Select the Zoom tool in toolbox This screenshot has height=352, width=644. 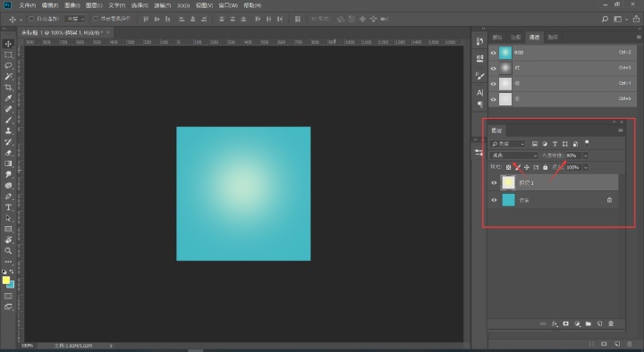8,251
